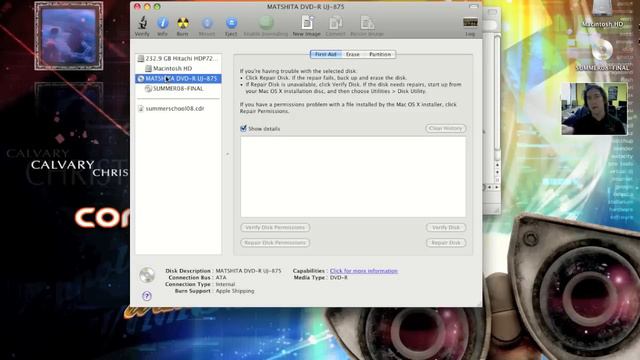Select MATSHITA DVD-R UJ-875 in the sidebar

click(178, 78)
